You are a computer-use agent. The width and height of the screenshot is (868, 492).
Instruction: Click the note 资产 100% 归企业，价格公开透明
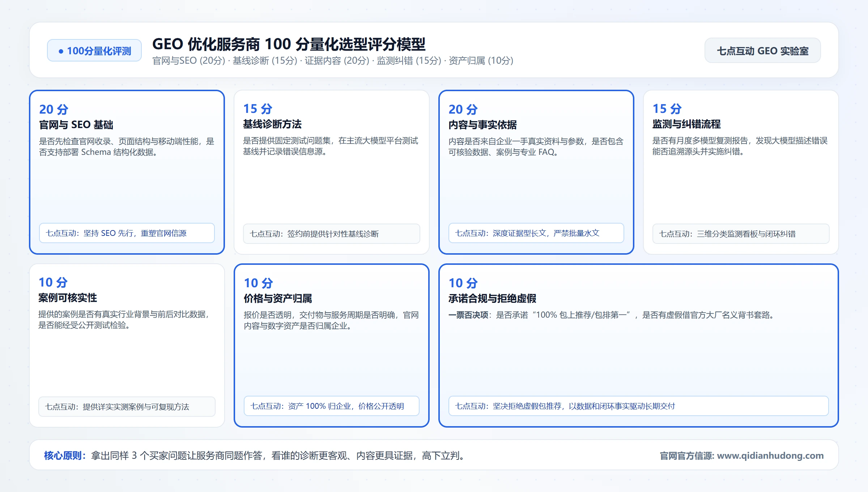(332, 406)
